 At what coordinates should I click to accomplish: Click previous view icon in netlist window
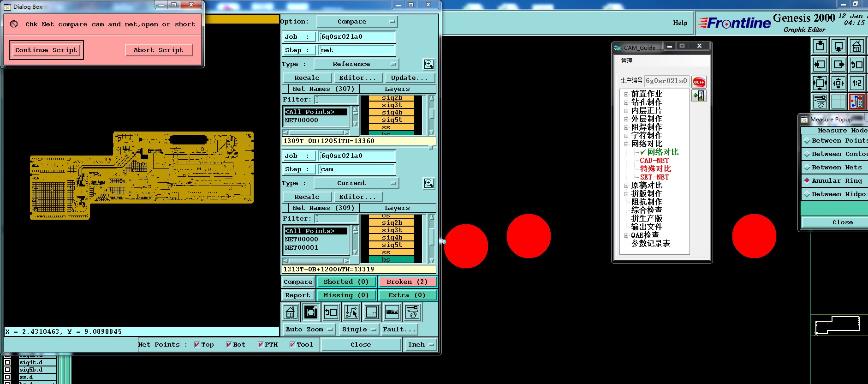(331, 312)
